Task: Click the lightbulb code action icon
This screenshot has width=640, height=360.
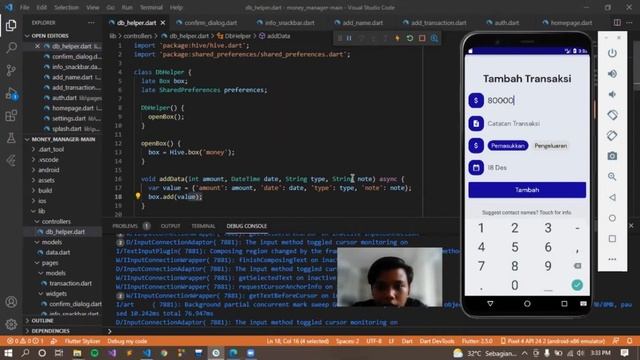Action: tap(138, 196)
